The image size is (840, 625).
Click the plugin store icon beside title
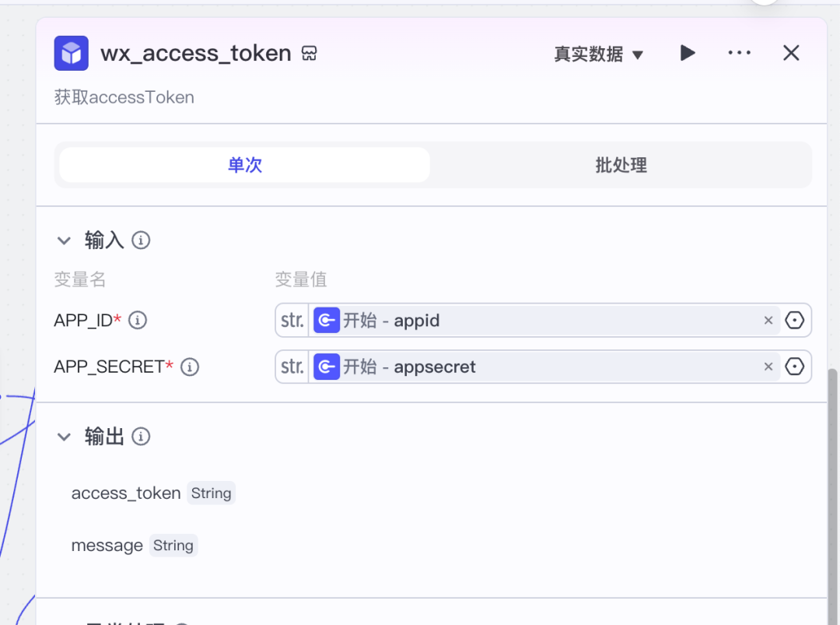(309, 54)
